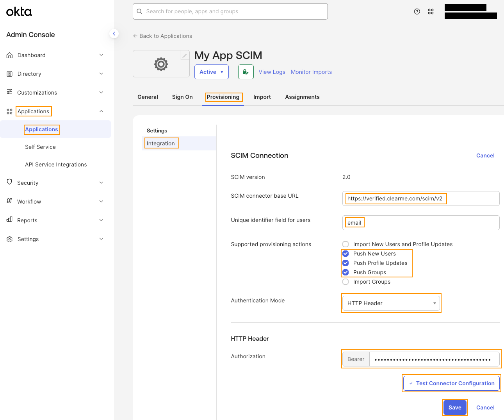The width and height of the screenshot is (504, 420).
Task: Expand the Directory menu chevron
Action: pyautogui.click(x=101, y=74)
